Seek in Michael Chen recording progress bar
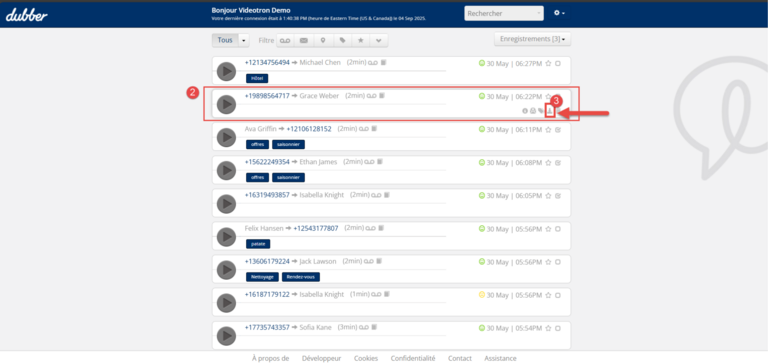 click(345, 71)
